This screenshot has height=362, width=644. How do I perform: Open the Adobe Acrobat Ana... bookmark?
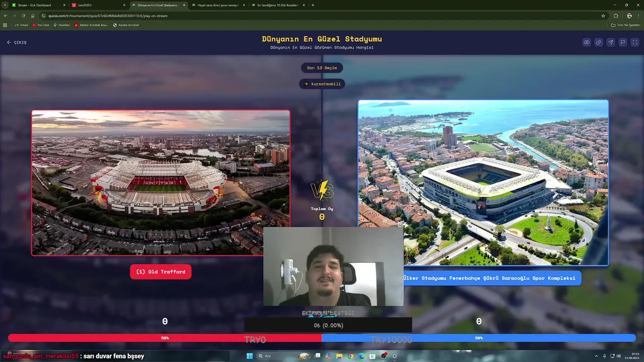pyautogui.click(x=91, y=25)
